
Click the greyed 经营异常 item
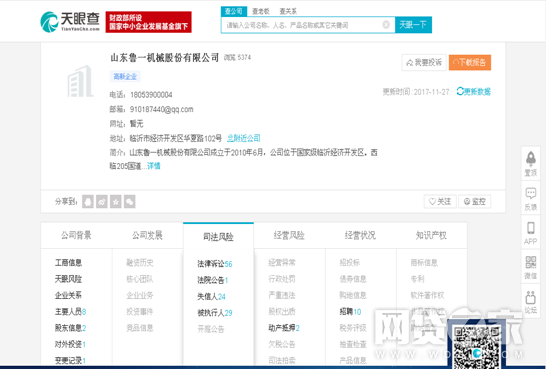pos(282,262)
